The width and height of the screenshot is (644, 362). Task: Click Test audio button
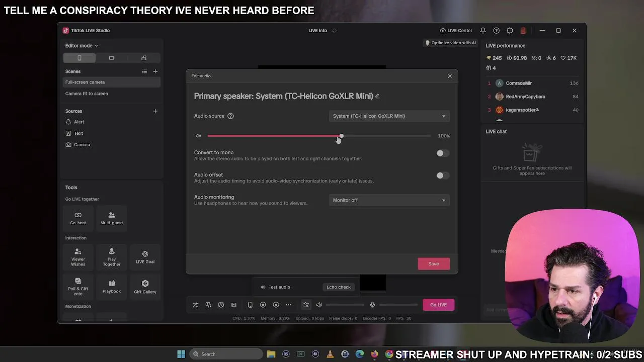click(x=275, y=287)
